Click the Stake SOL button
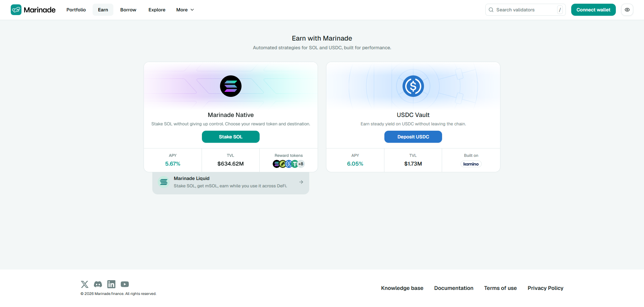This screenshot has height=307, width=644. click(231, 137)
